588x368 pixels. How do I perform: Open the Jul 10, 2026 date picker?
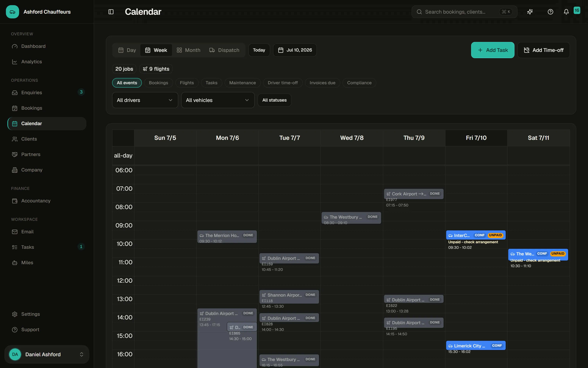click(x=295, y=50)
